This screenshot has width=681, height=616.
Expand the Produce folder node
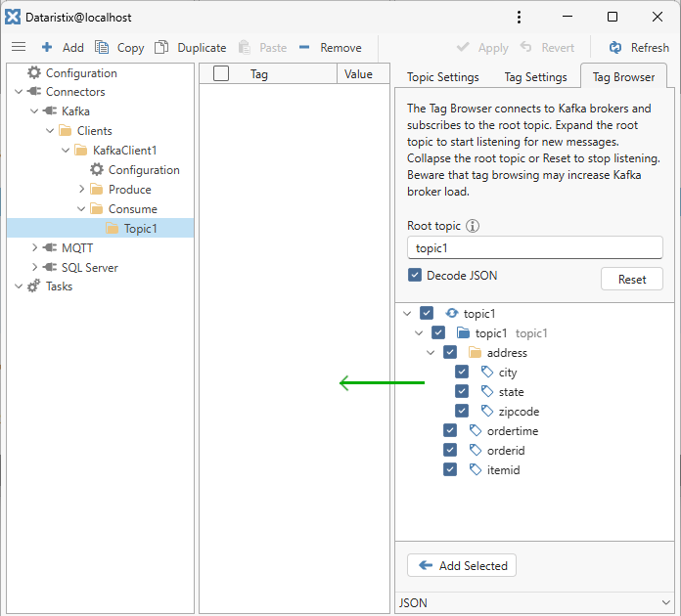(82, 190)
